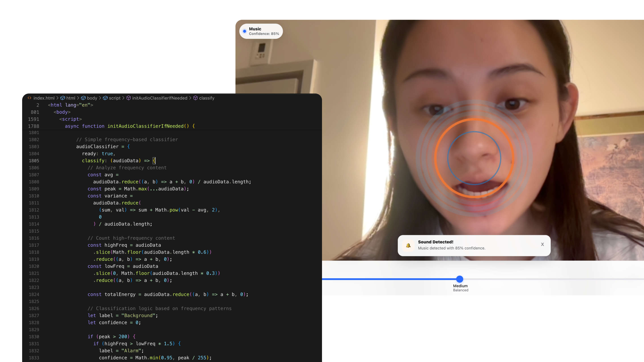This screenshot has height=362, width=644.
Task: Dismiss the Sound Detected notification
Action: tap(542, 244)
